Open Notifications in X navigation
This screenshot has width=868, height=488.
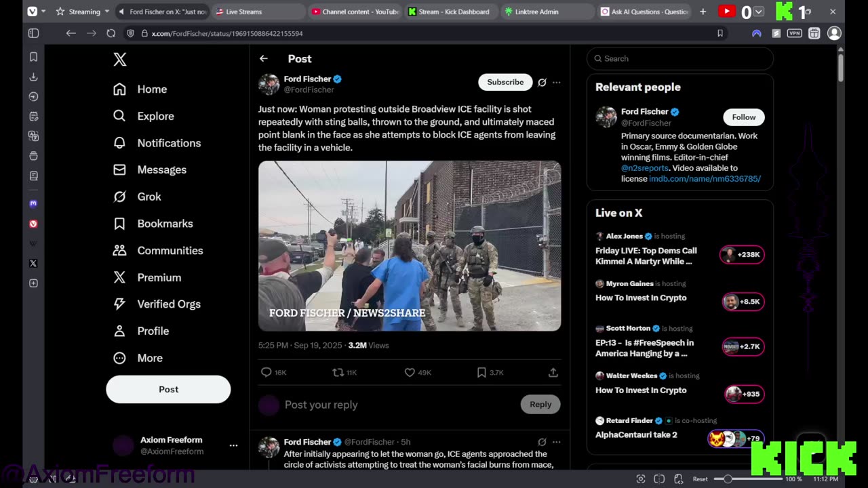[x=157, y=143]
